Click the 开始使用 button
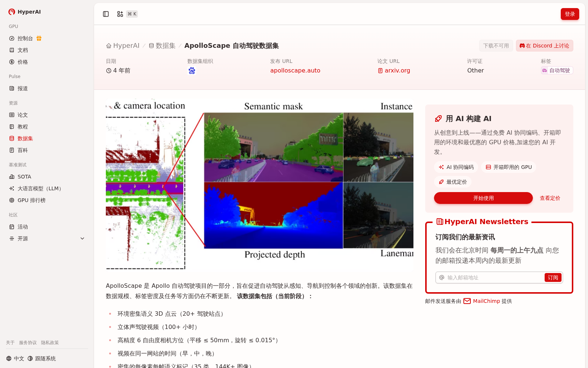Screen dimensions: 588x368 pyautogui.click(x=483, y=198)
